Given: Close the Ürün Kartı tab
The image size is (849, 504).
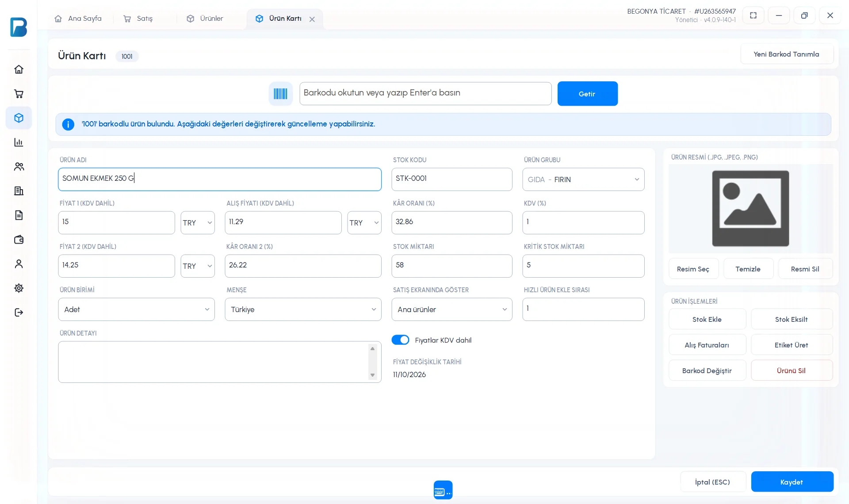Looking at the screenshot, I should [312, 19].
